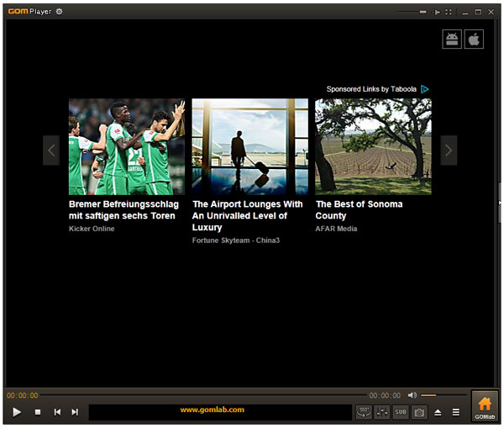Open the playlist menu icon
Screen dimensions: 504x428
click(x=456, y=412)
